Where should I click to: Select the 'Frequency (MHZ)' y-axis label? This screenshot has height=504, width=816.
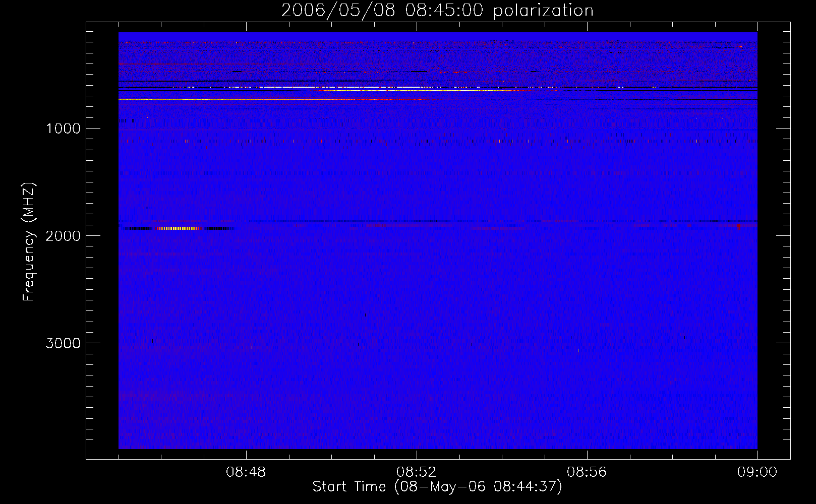pyautogui.click(x=29, y=242)
